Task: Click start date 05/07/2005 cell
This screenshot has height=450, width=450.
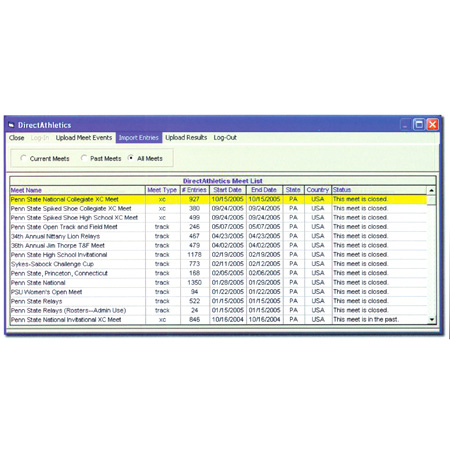Action: click(x=228, y=227)
